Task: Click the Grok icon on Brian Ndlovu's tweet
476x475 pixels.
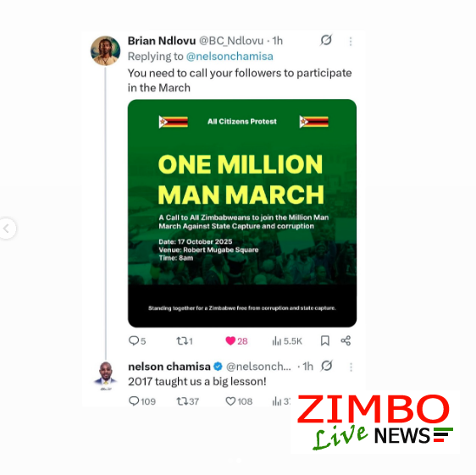Action: (x=326, y=40)
